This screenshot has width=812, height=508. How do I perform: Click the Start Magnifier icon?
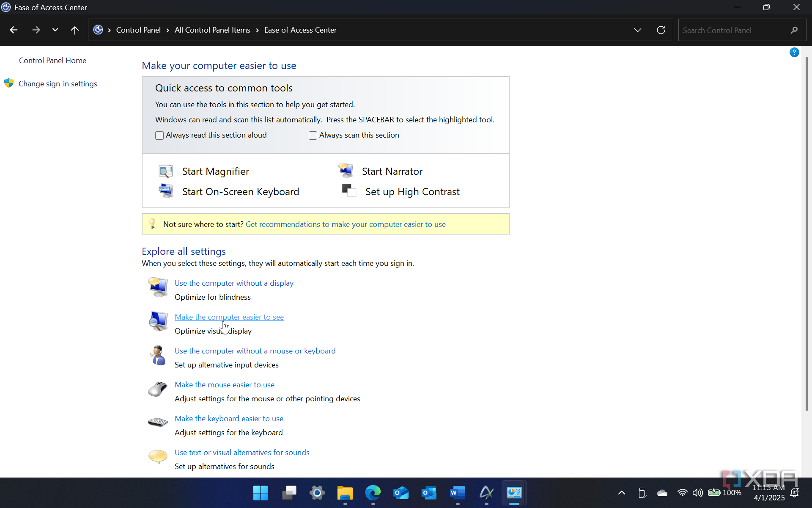tap(166, 171)
